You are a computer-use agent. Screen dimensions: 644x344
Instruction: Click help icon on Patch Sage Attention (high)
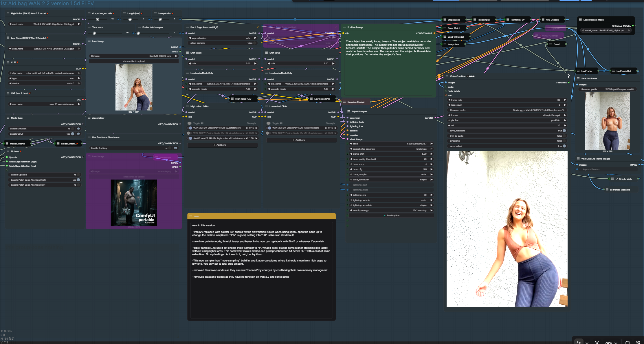(258, 27)
